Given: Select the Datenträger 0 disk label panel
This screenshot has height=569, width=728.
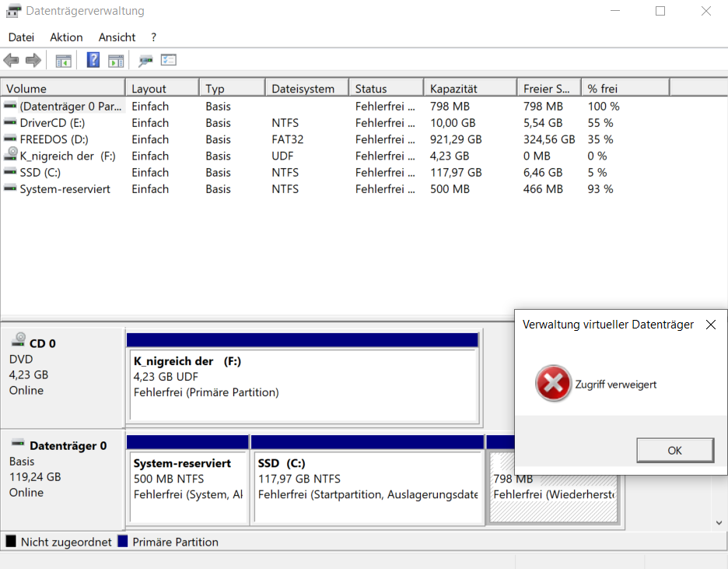Looking at the screenshot, I should pyautogui.click(x=63, y=480).
